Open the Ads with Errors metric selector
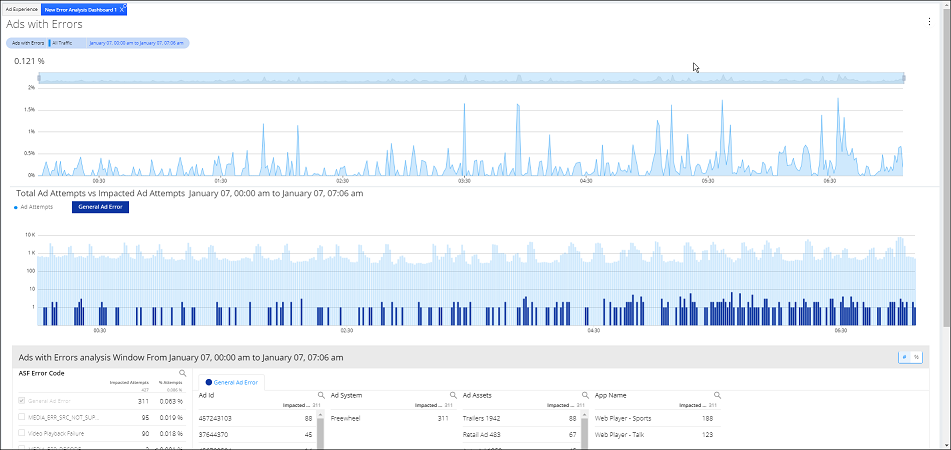Viewport: 951px width, 450px height. [x=27, y=43]
